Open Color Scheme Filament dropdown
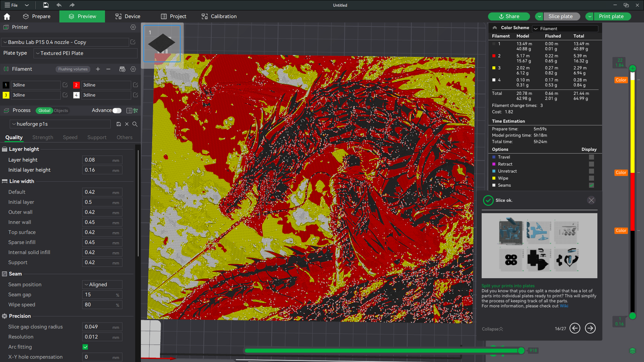Screen dimensions: 644x362 coord(565,28)
